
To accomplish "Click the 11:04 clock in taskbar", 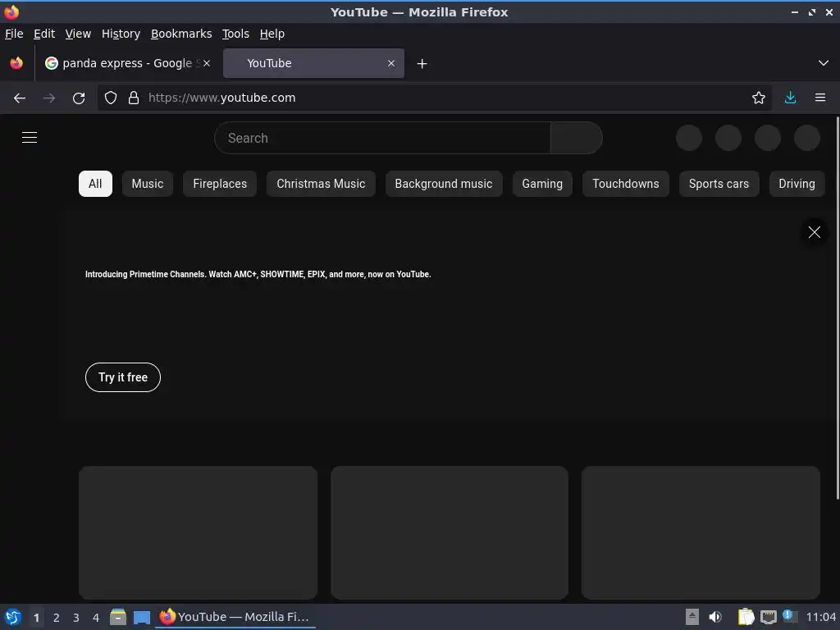I will pyautogui.click(x=820, y=617).
